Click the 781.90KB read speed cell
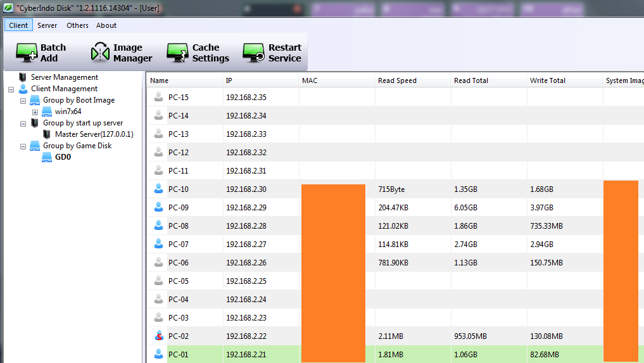 click(x=393, y=263)
